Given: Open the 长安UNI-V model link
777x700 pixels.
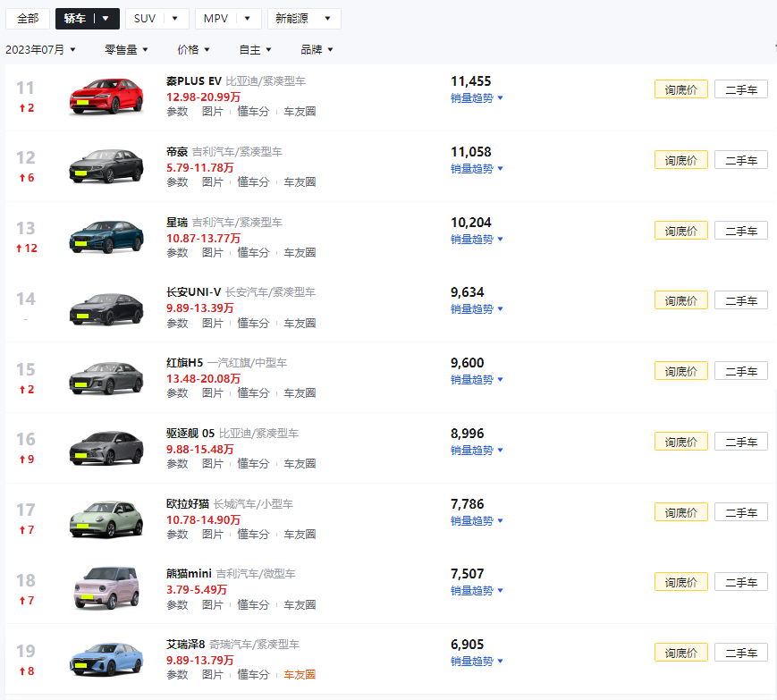Looking at the screenshot, I should click(194, 292).
